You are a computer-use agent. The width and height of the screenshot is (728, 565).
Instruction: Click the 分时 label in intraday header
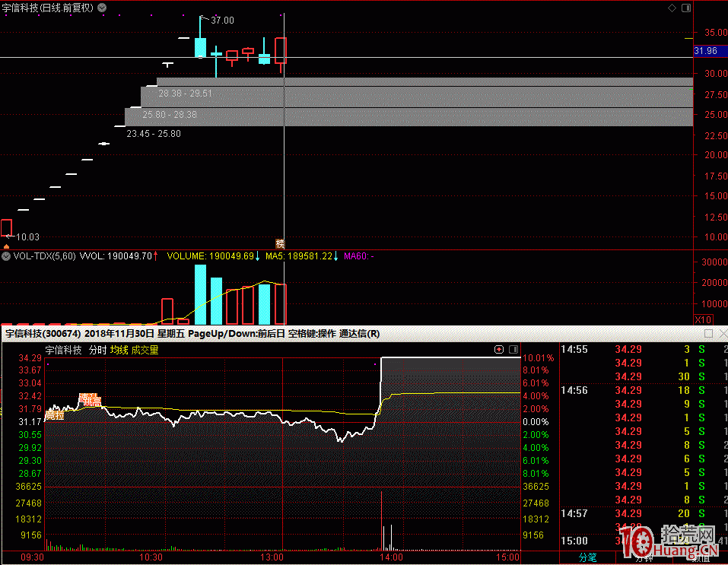click(x=97, y=351)
